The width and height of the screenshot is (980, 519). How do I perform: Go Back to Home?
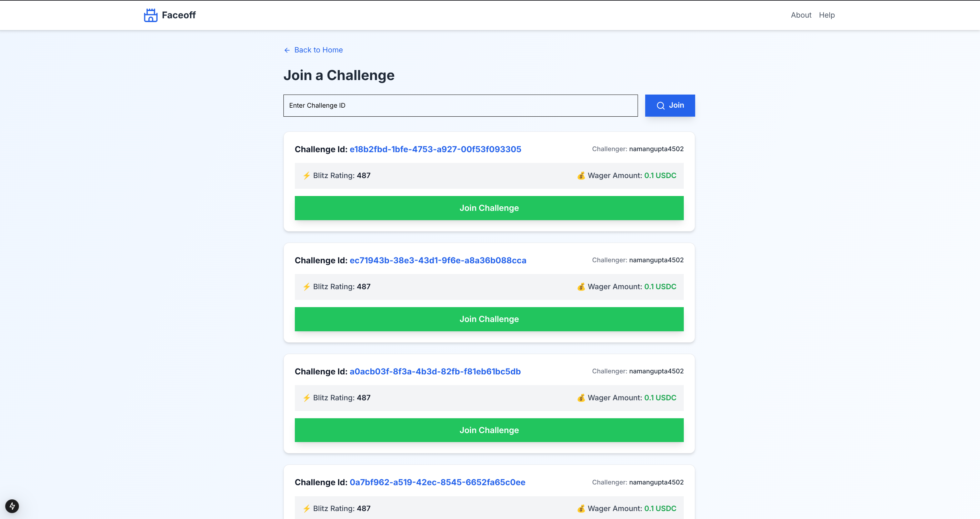point(318,50)
